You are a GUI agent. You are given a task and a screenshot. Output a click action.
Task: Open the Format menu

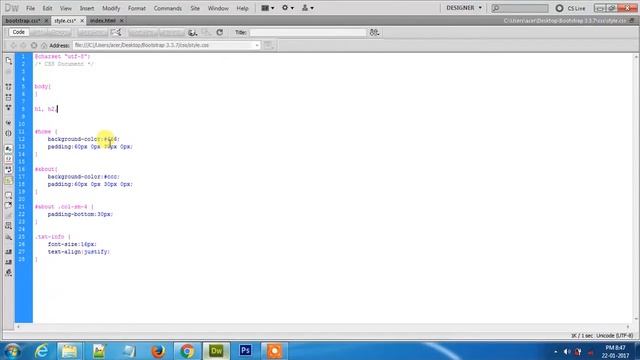coord(137,8)
